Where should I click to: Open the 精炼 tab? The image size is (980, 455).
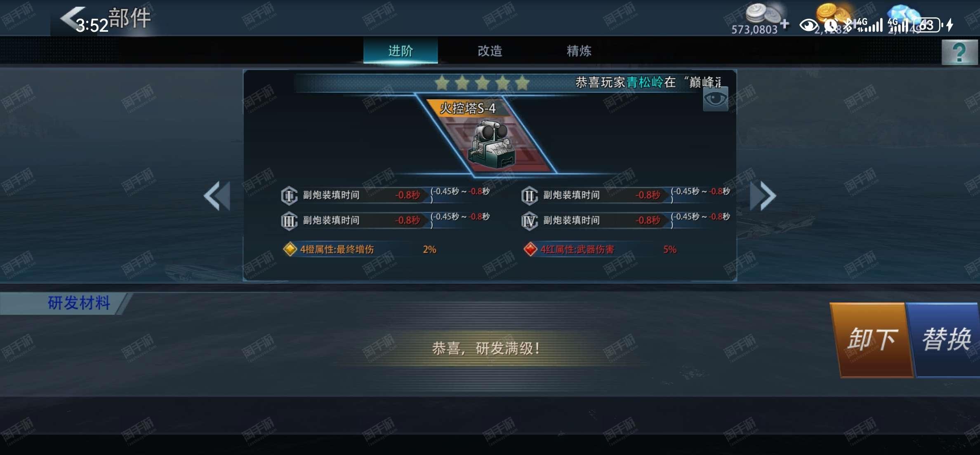(579, 51)
